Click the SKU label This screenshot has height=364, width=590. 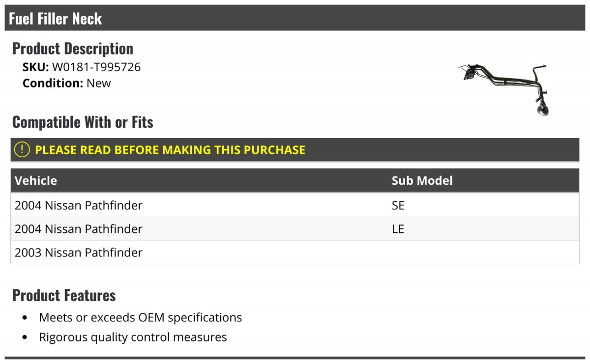pos(36,67)
